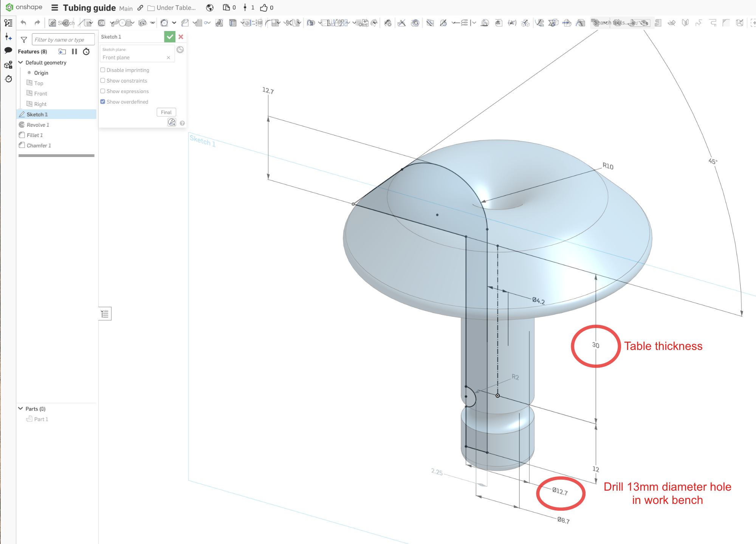756x544 pixels.
Task: Click the thumbs up like icon
Action: 264,8
